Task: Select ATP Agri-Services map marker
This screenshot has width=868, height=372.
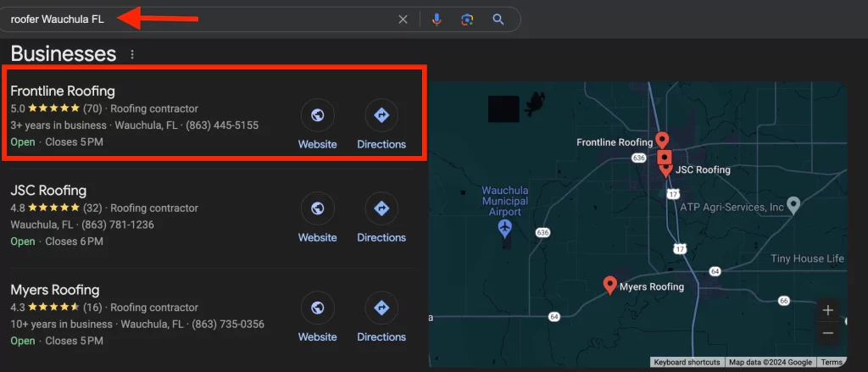Action: tap(793, 205)
